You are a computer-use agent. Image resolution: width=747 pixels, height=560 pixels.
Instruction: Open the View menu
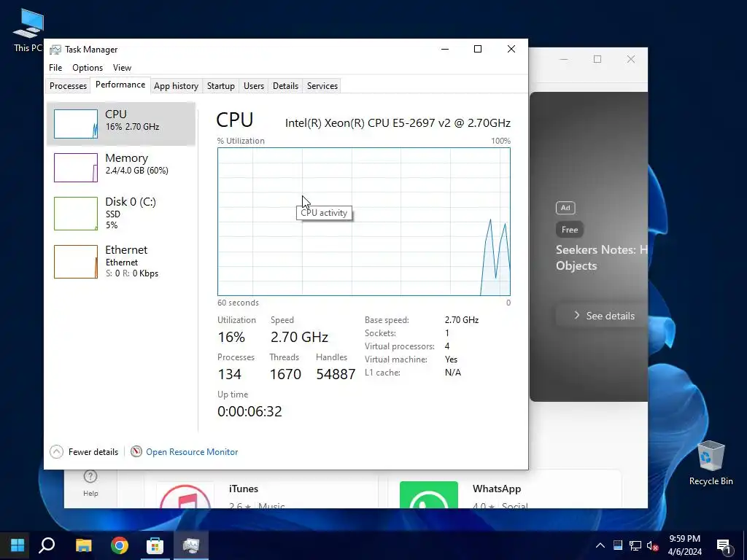[122, 68]
